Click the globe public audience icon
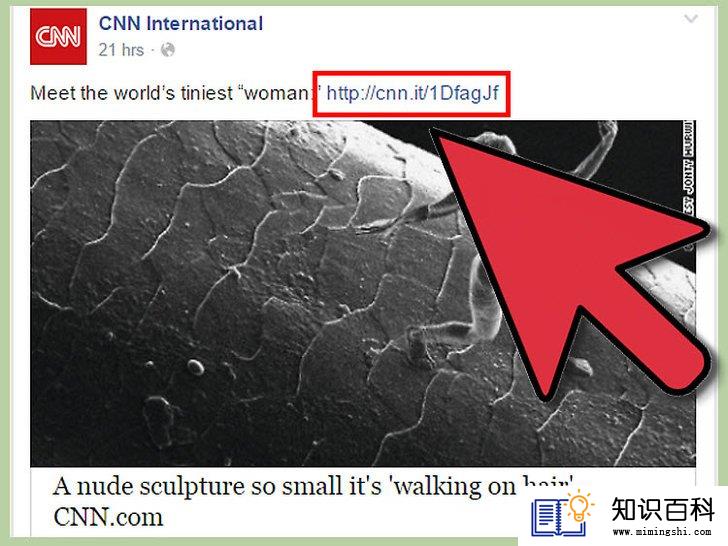 point(168,50)
